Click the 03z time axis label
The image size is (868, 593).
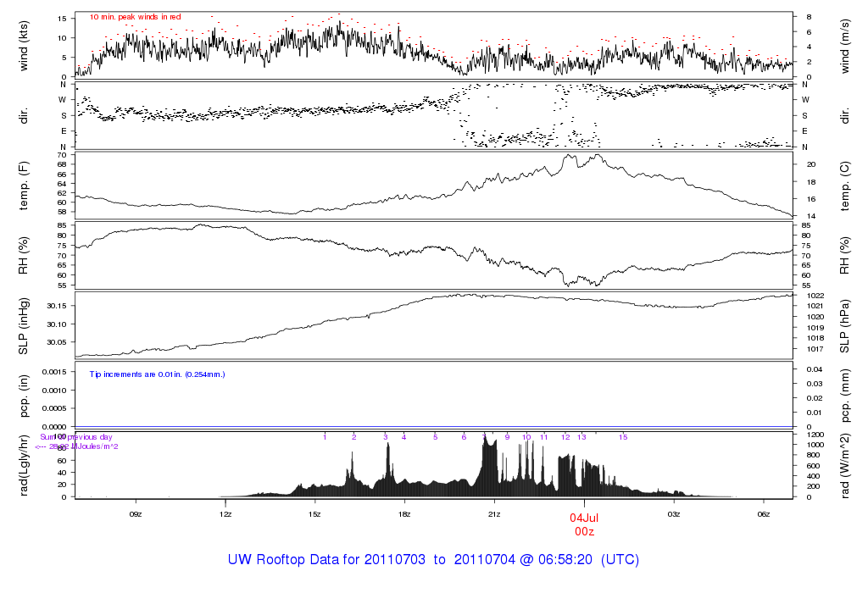(674, 514)
